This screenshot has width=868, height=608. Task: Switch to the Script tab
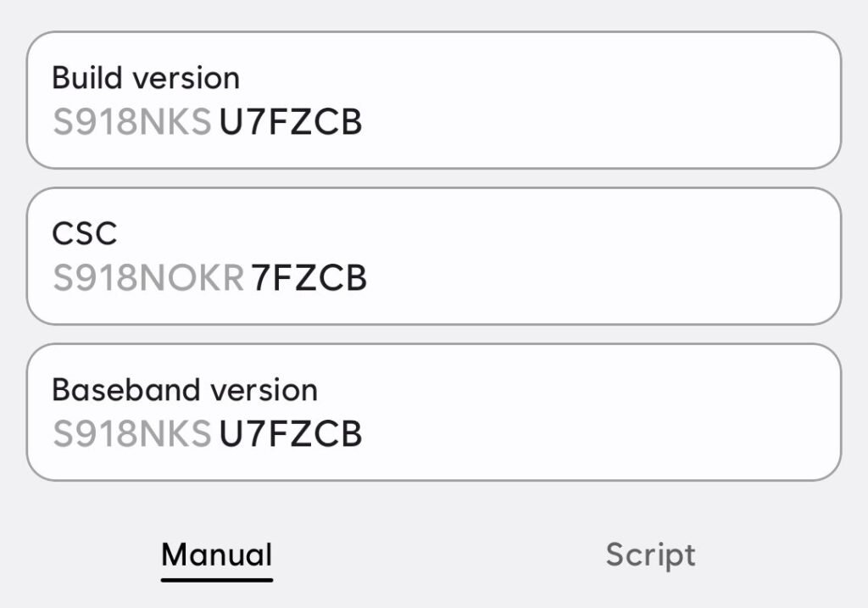pyautogui.click(x=650, y=555)
